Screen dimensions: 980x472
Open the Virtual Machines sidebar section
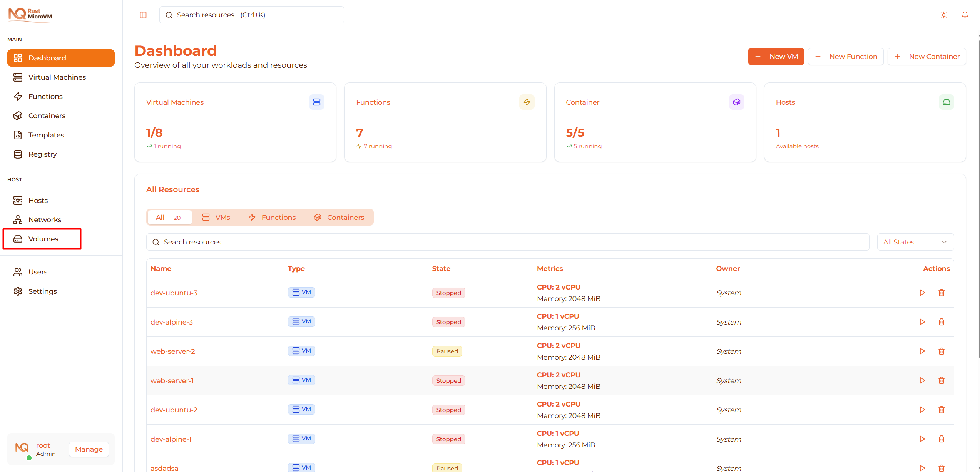click(x=57, y=77)
